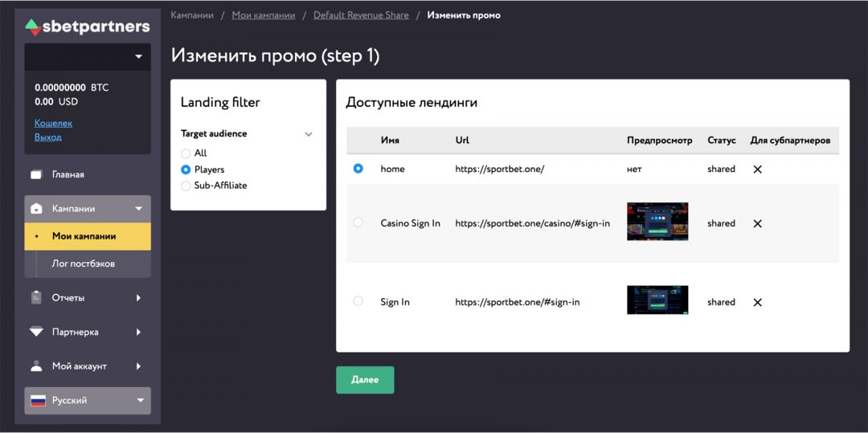Click shared status in the home row
The width and height of the screenshot is (868, 433).
click(x=721, y=170)
